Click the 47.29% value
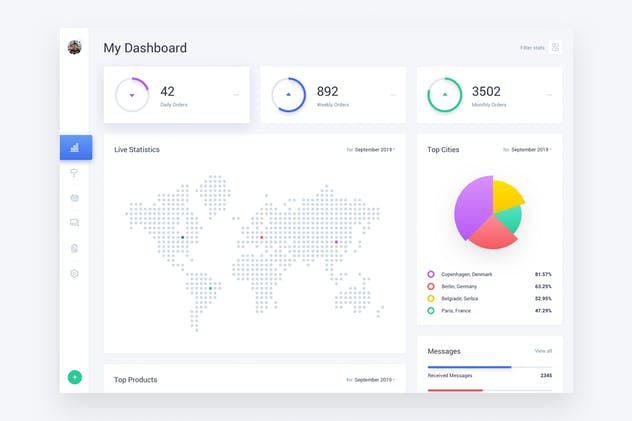632x421 pixels. point(543,311)
